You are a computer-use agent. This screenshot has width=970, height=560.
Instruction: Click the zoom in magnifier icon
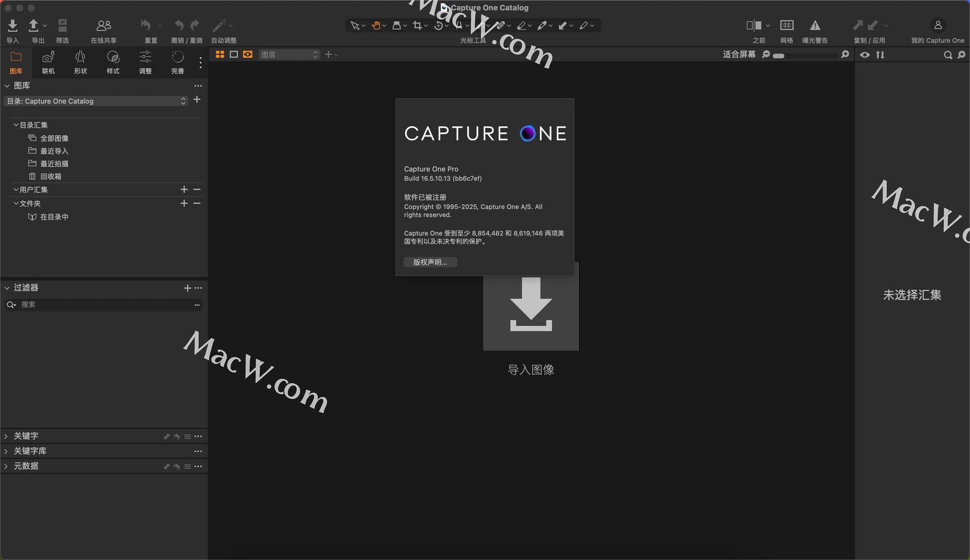coord(845,55)
